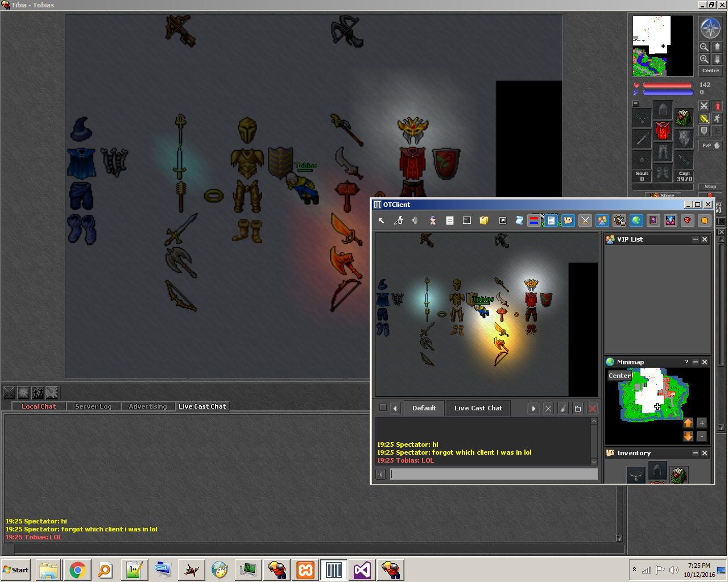Open terminal console icon in OTClient toolbar
Screen dimensions: 728x582
click(x=466, y=221)
